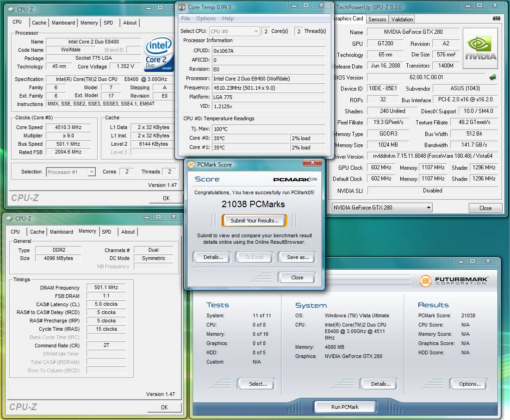This screenshot has width=510, height=420.
Task: Switch to Cache tab in top CPU-Z
Action: (x=39, y=23)
